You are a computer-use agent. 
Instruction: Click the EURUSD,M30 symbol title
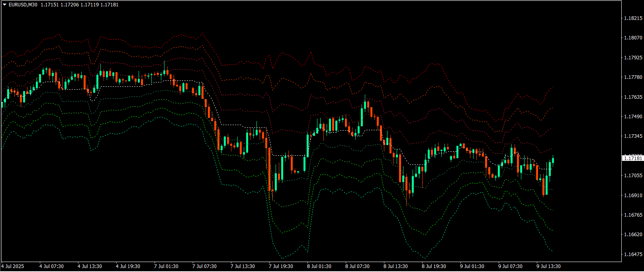[x=23, y=5]
